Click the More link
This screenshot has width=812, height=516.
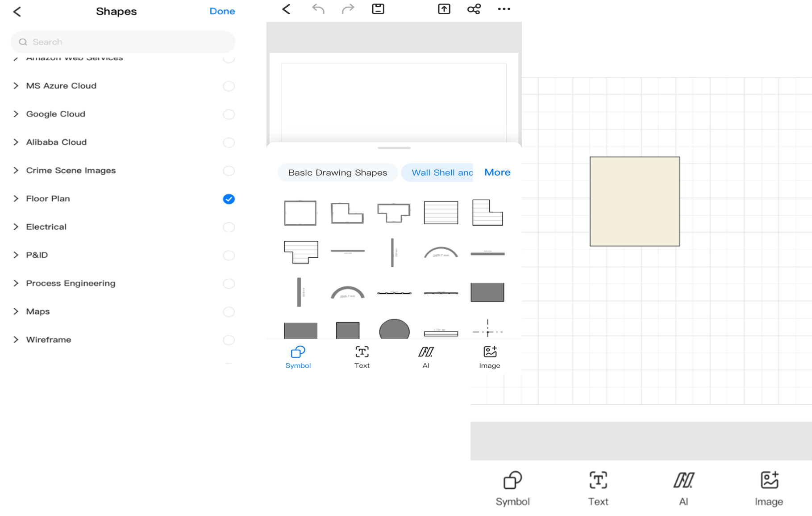click(497, 172)
